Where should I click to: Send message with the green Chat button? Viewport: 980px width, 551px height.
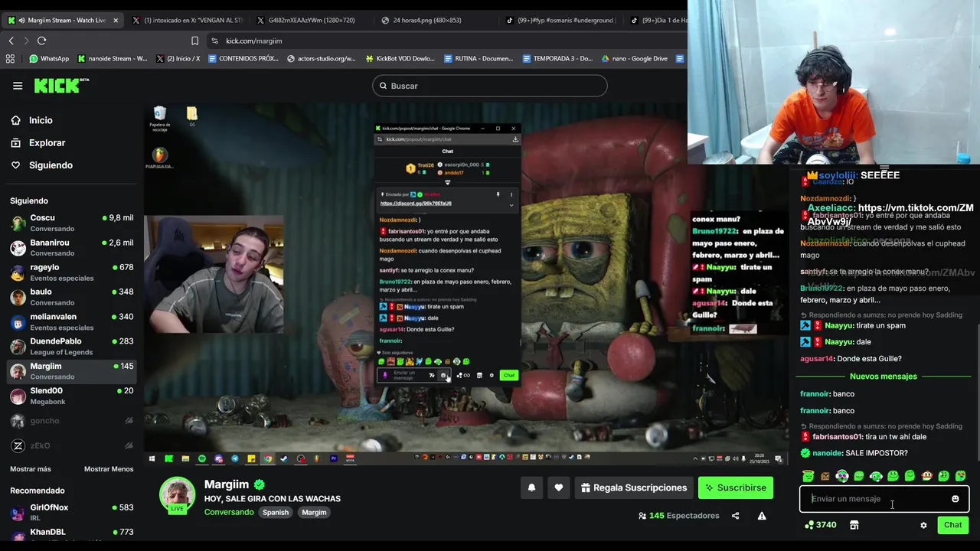[952, 525]
